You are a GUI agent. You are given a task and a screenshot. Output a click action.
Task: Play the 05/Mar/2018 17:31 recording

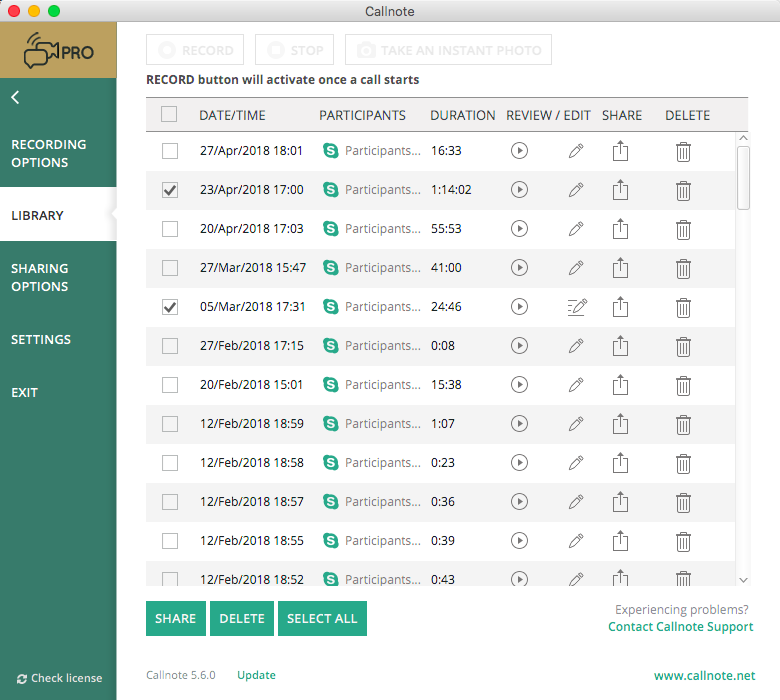(519, 306)
